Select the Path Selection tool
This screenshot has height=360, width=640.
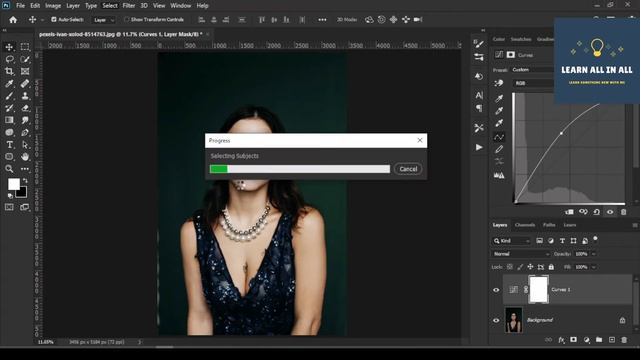pyautogui.click(x=25, y=144)
